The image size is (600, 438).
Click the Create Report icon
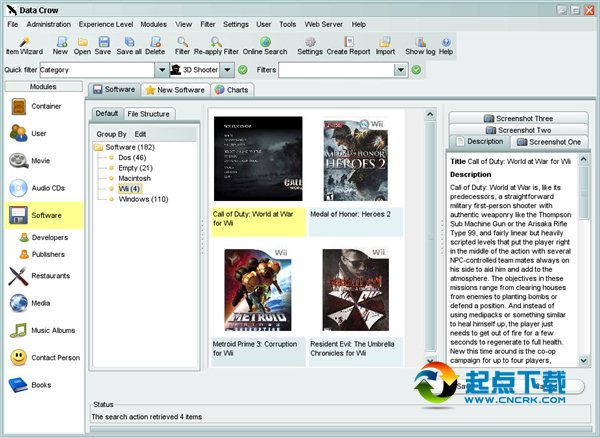click(348, 46)
